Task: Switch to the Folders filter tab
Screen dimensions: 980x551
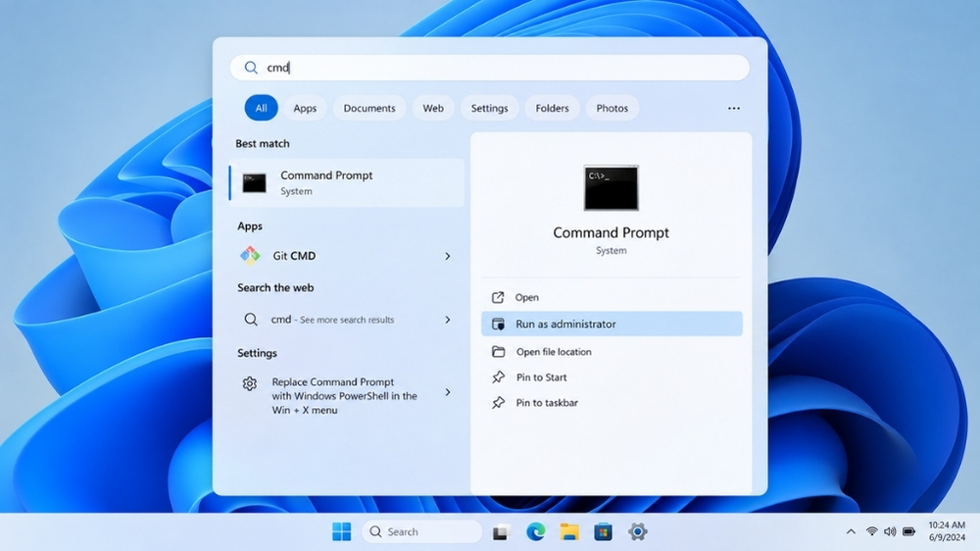Action: point(552,108)
